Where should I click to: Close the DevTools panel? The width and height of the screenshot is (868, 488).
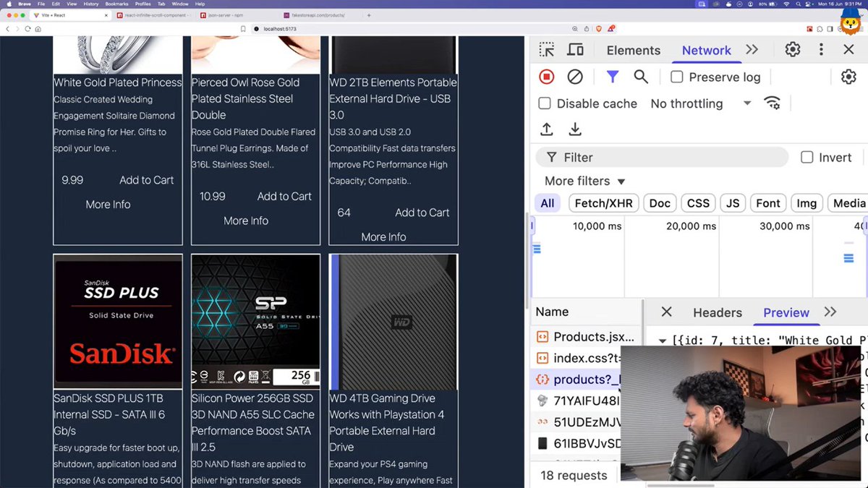pyautogui.click(x=848, y=50)
